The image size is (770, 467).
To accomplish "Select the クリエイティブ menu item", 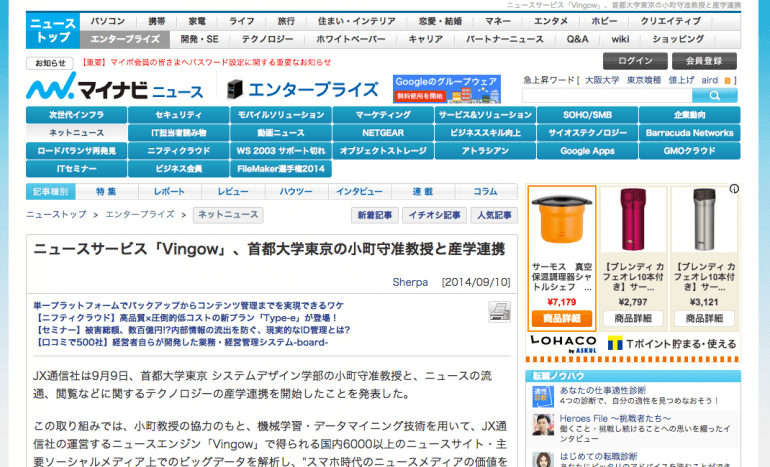I will coord(670,21).
